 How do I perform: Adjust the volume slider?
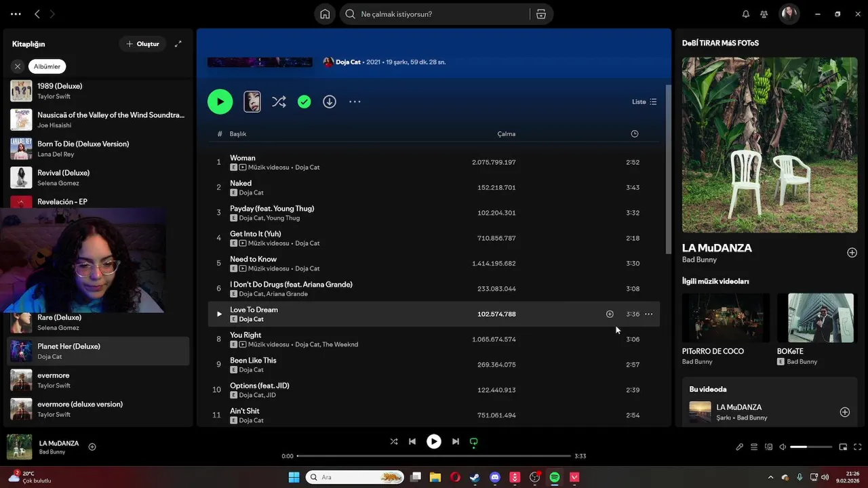[x=811, y=447]
